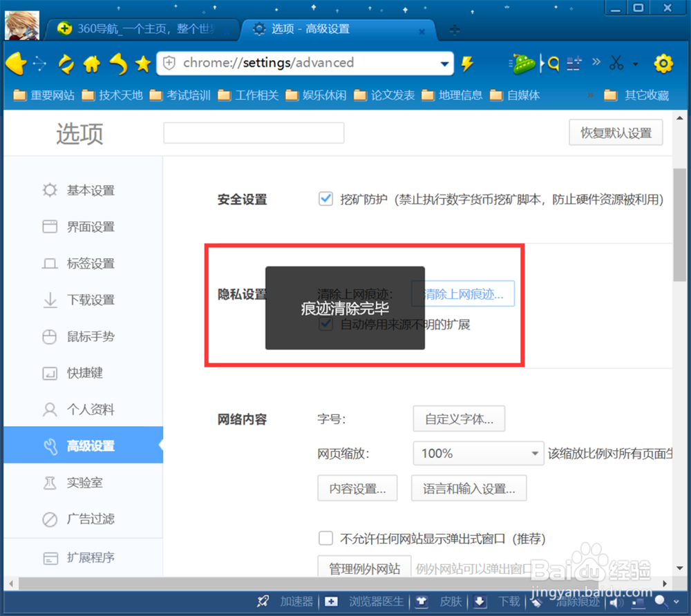Open 皮肤 skin icon in status bar
Viewport: 691px width, 616px height.
[x=422, y=601]
